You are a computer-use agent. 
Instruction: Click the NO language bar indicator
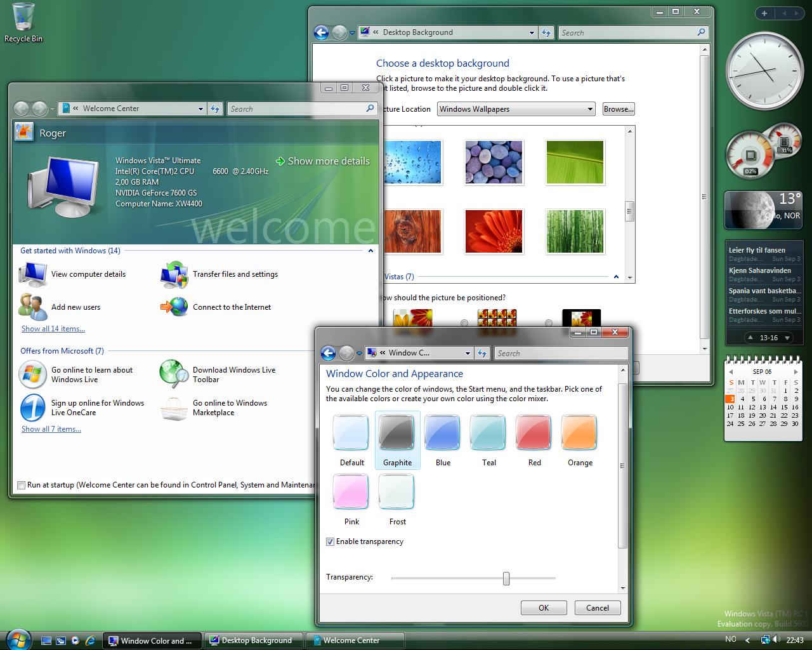pos(731,639)
